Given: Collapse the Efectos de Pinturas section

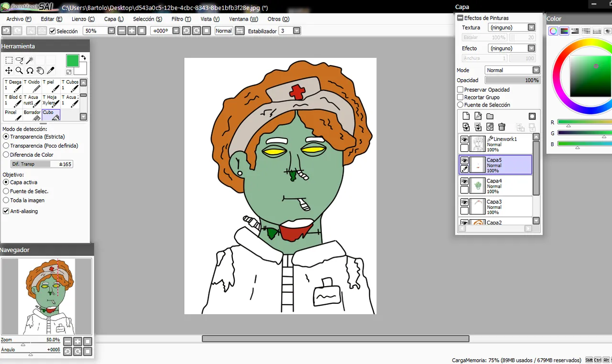Looking at the screenshot, I should [x=460, y=18].
